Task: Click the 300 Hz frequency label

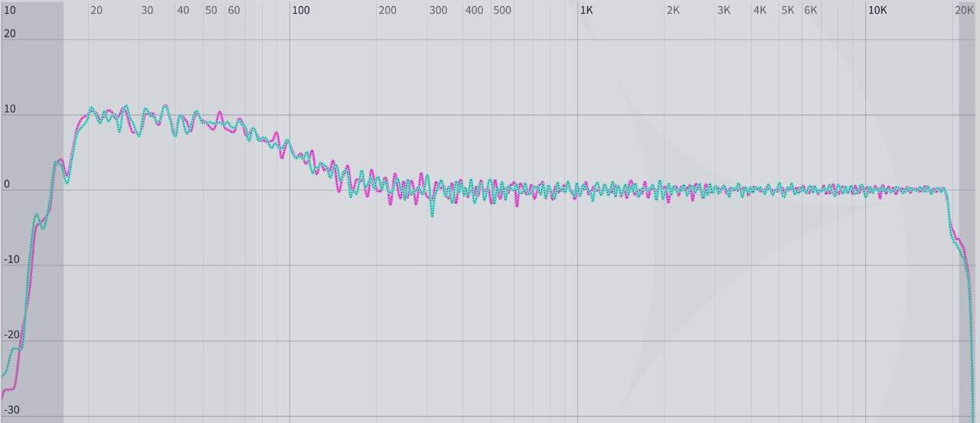Action: pyautogui.click(x=439, y=11)
